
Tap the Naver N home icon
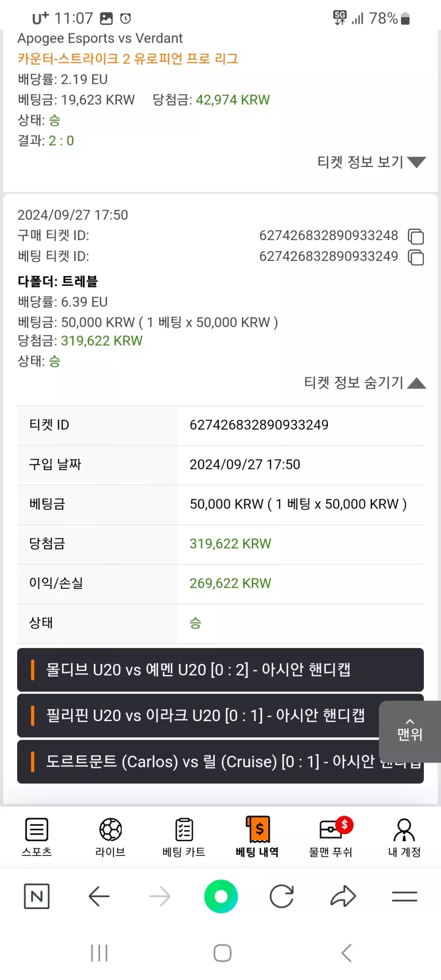[x=37, y=896]
